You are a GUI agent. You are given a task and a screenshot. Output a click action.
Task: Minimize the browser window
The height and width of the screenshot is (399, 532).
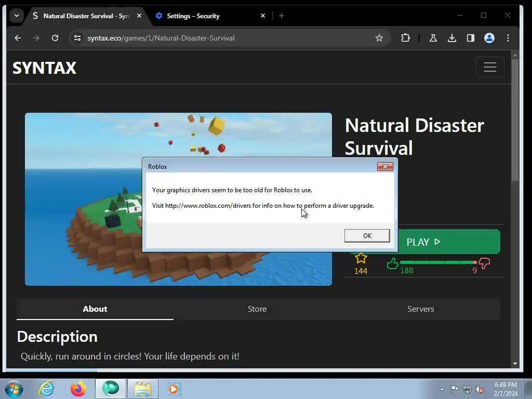click(x=460, y=15)
